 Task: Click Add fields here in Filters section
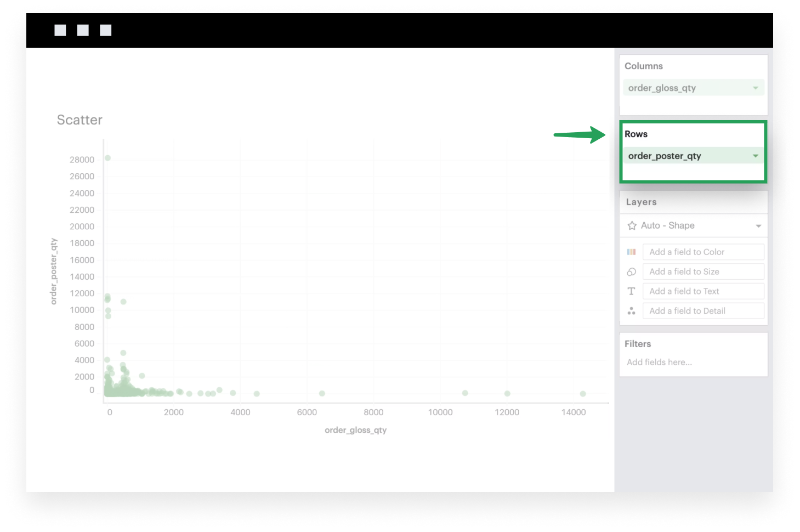pos(660,362)
